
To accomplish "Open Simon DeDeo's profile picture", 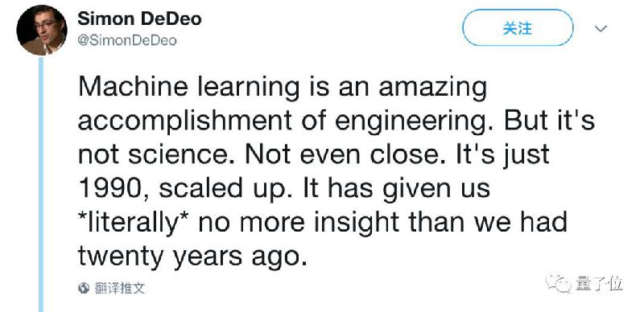I will [42, 30].
